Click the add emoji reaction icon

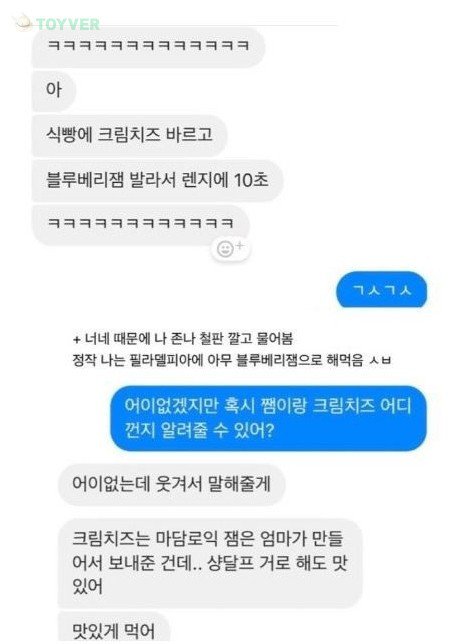tap(230, 248)
